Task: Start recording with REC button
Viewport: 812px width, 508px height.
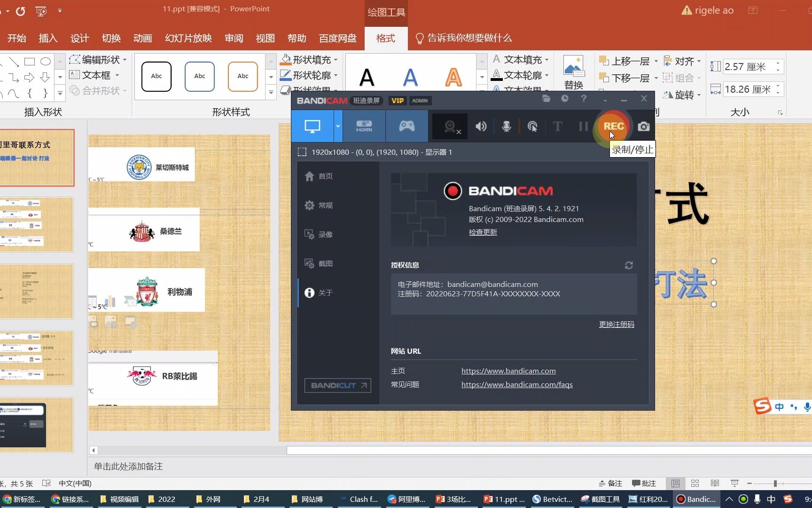Action: [x=614, y=126]
